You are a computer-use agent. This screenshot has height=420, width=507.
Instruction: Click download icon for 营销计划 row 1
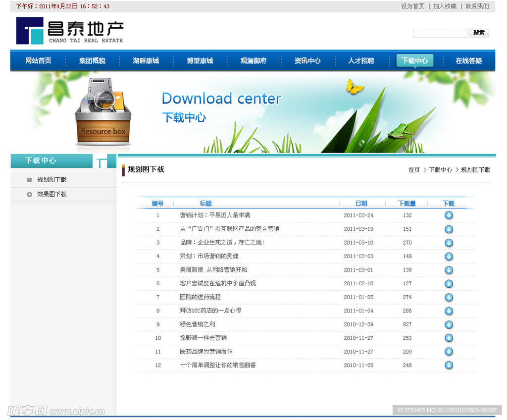point(449,215)
